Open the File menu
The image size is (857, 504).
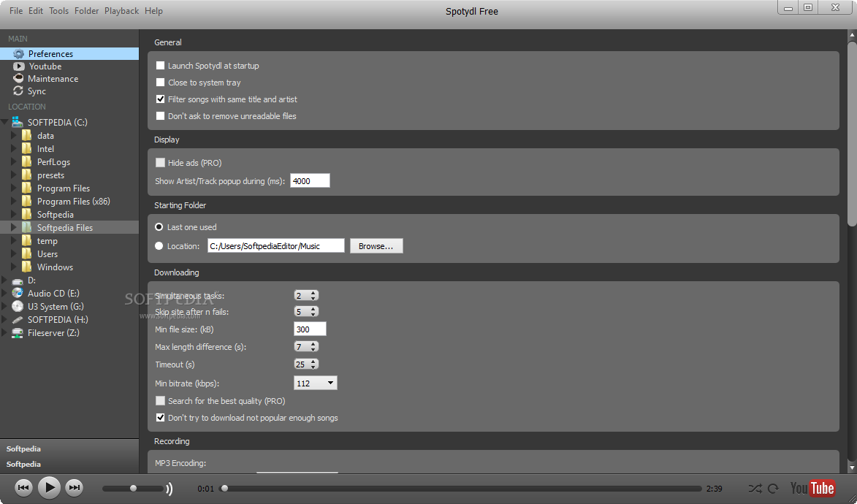(16, 11)
